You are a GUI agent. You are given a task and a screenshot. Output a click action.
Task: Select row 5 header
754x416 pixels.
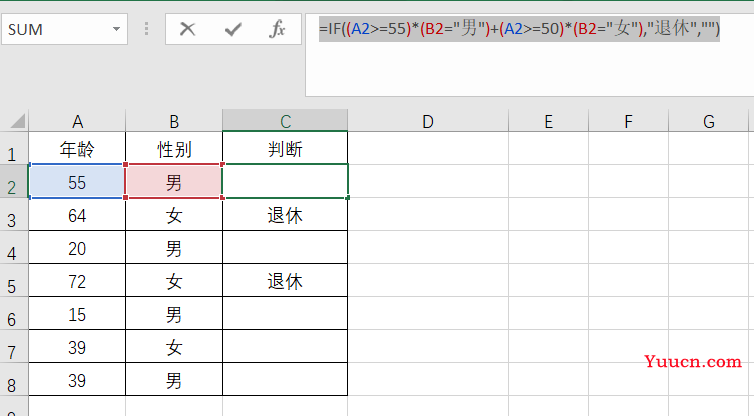[14, 280]
